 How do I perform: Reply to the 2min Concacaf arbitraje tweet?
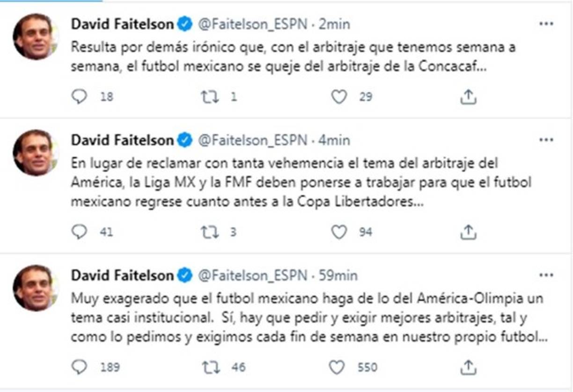tap(80, 97)
